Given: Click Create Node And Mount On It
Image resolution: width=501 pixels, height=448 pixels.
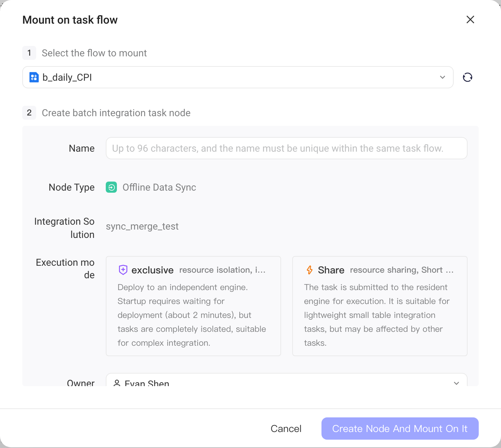Looking at the screenshot, I should coord(400,429).
